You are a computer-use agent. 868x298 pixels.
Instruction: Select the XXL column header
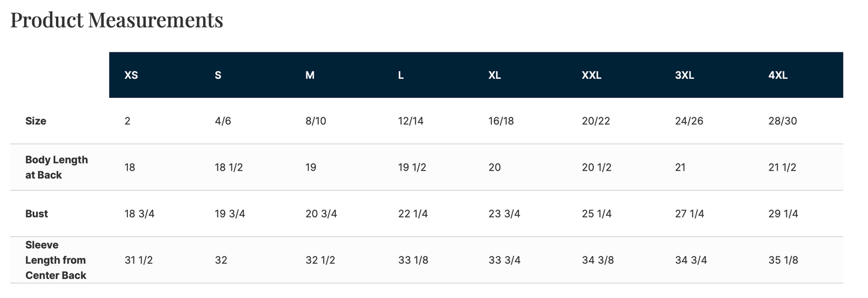click(x=592, y=76)
